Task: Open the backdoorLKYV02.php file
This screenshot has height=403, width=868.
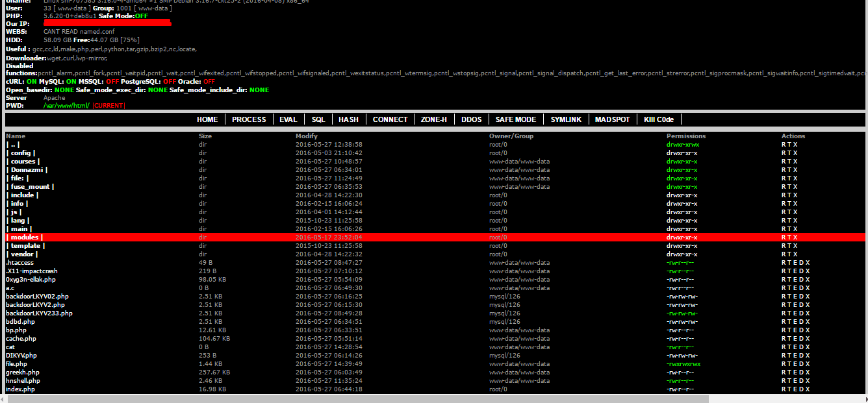Action: [x=37, y=297]
